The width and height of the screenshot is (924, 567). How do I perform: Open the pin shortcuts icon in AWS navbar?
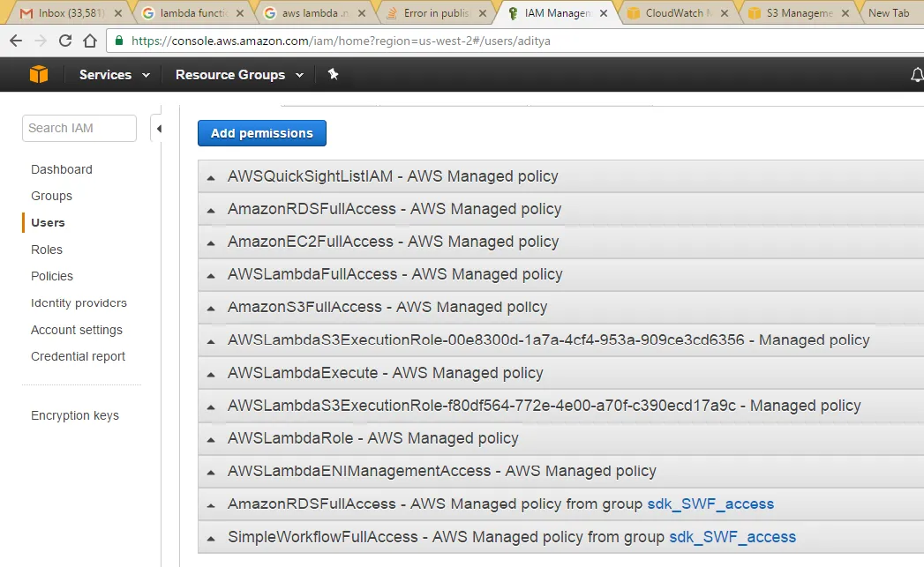coord(333,74)
